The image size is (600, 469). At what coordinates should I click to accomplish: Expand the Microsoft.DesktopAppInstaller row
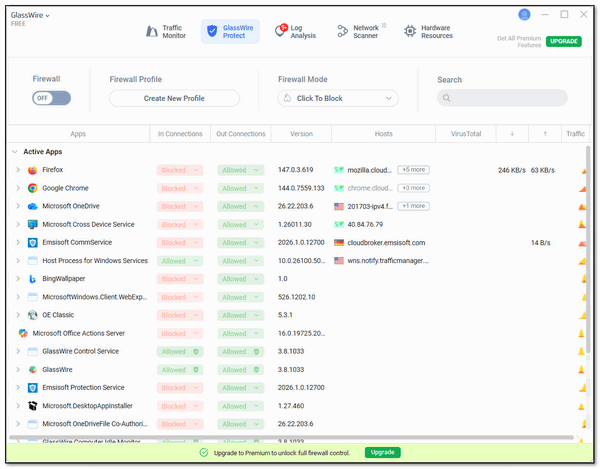click(18, 405)
